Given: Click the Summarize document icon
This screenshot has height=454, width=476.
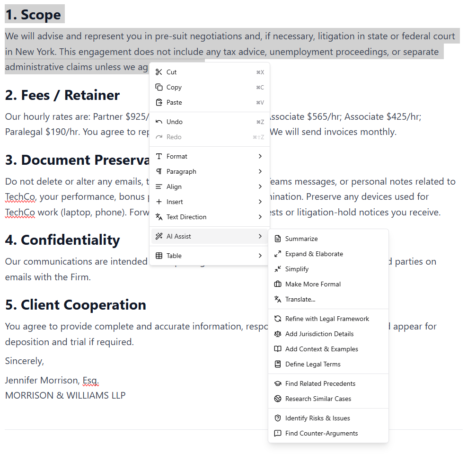Looking at the screenshot, I should (277, 239).
